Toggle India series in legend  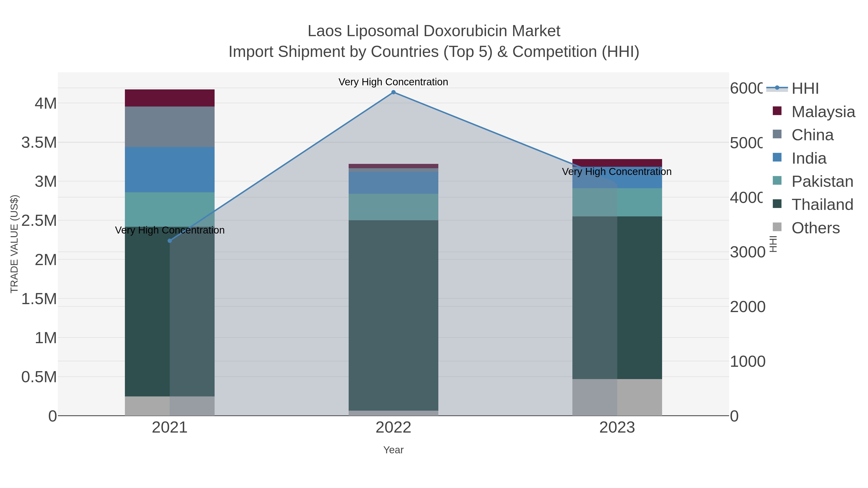799,158
